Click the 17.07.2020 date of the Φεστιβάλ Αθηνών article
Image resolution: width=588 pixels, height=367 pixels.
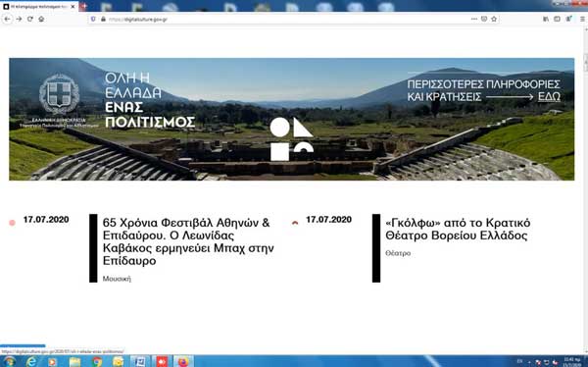tap(46, 220)
